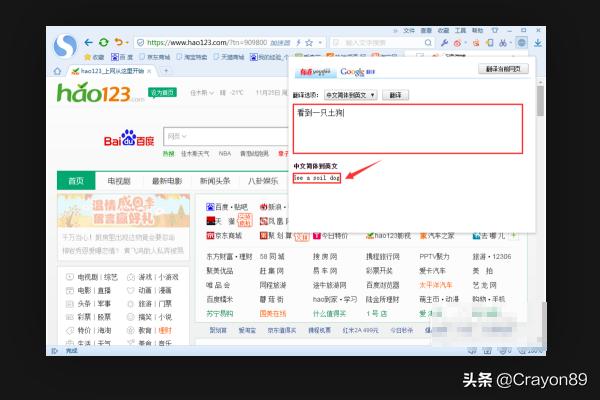The height and width of the screenshot is (400, 600).
Task: Click the scissors screenshot toolbar icon
Action: click(x=503, y=43)
